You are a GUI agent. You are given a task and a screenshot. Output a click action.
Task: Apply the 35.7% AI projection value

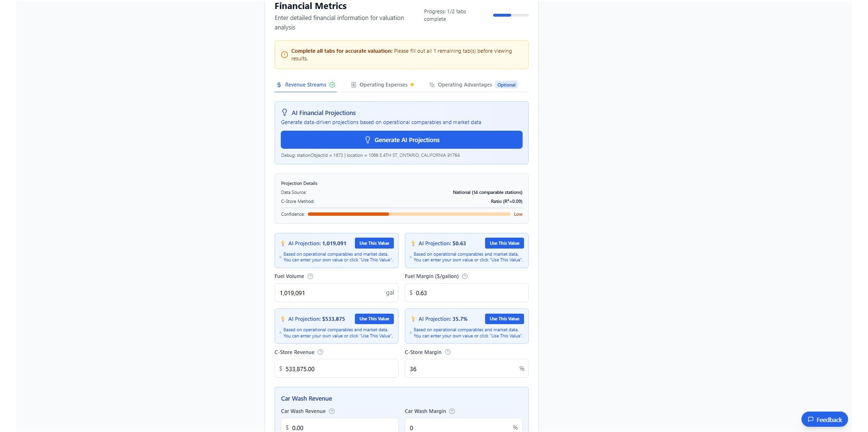504,318
